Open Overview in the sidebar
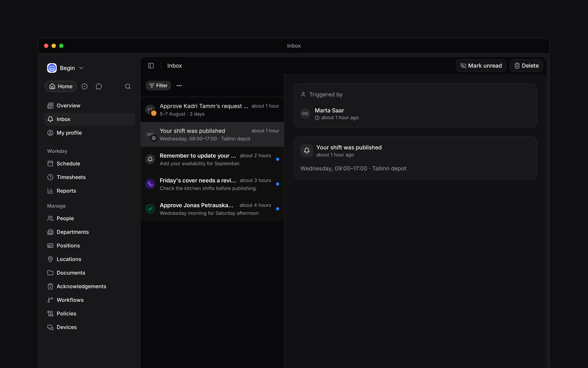 [x=89, y=106]
